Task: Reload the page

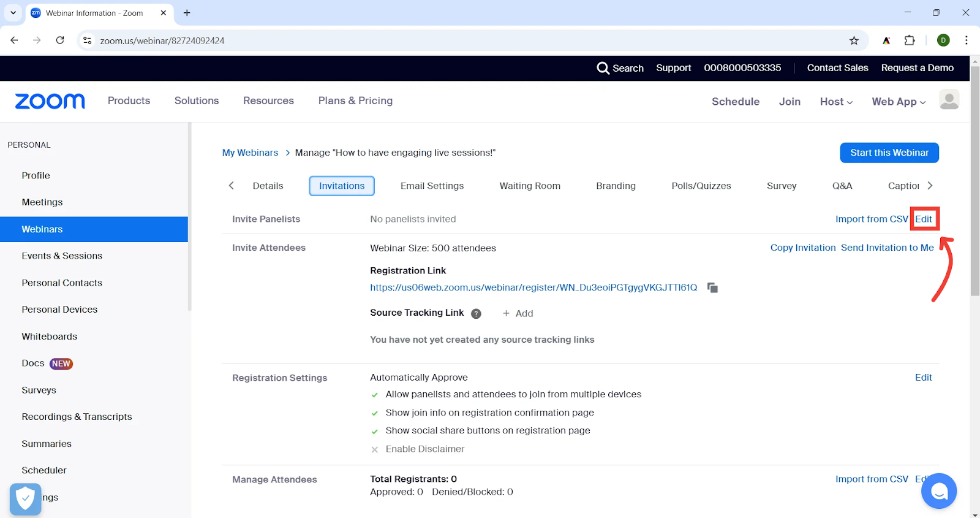Action: (60, 40)
